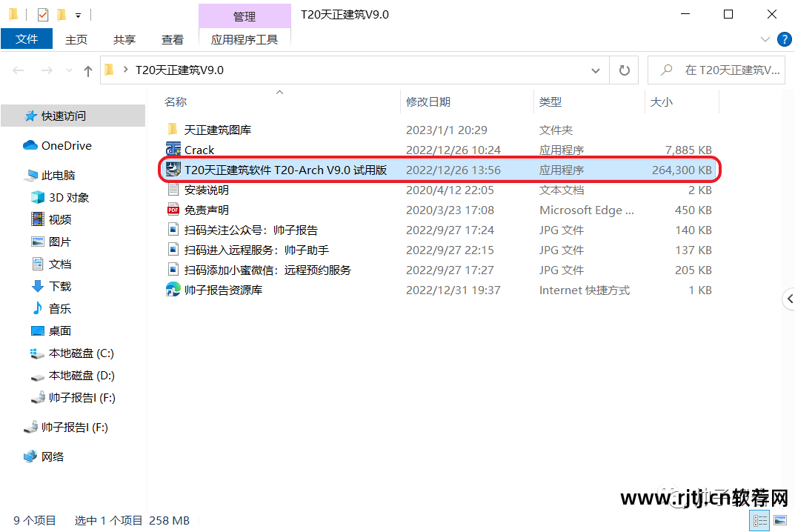This screenshot has height=532, width=795.
Task: Select the T20-Arch V9.0 installer icon
Action: pyautogui.click(x=173, y=170)
